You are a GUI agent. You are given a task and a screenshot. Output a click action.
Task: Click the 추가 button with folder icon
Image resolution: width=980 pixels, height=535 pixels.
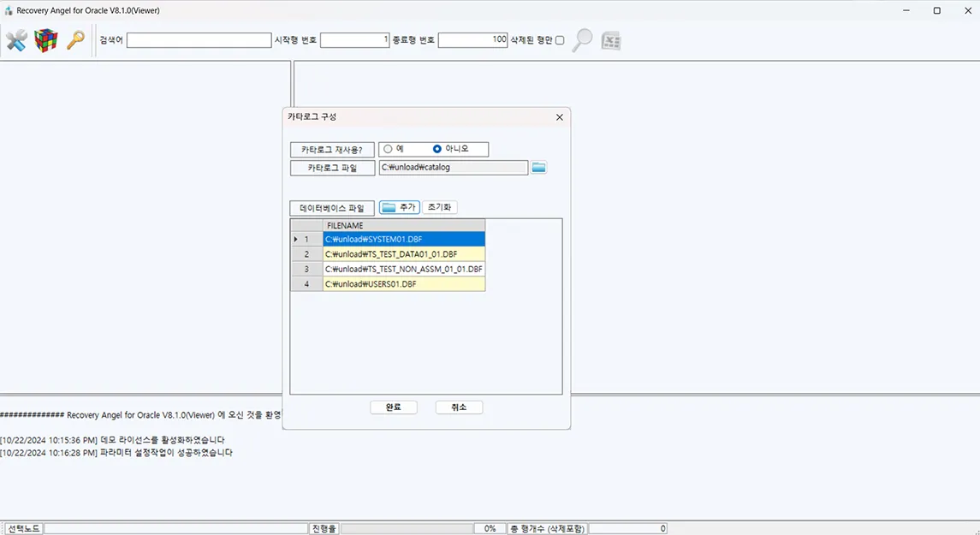pos(399,207)
